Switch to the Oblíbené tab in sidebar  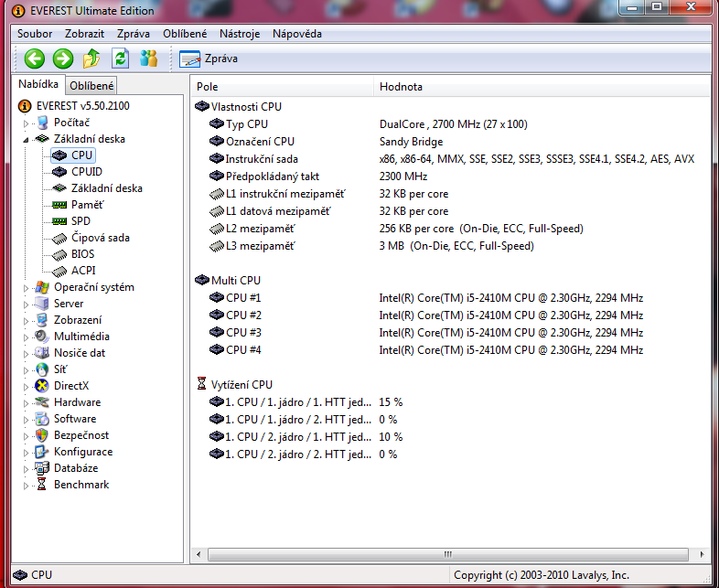click(91, 86)
